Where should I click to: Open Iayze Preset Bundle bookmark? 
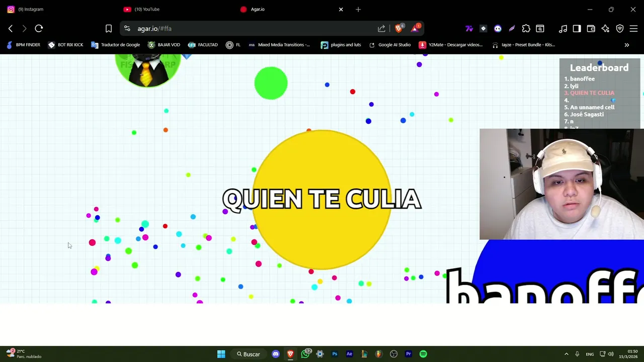coord(523,45)
